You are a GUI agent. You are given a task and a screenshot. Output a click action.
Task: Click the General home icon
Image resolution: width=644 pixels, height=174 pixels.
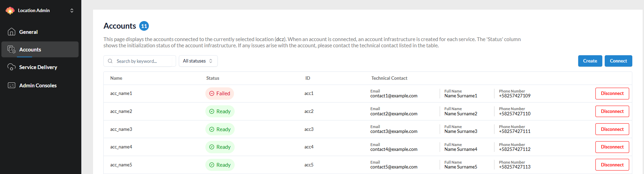coord(11,32)
